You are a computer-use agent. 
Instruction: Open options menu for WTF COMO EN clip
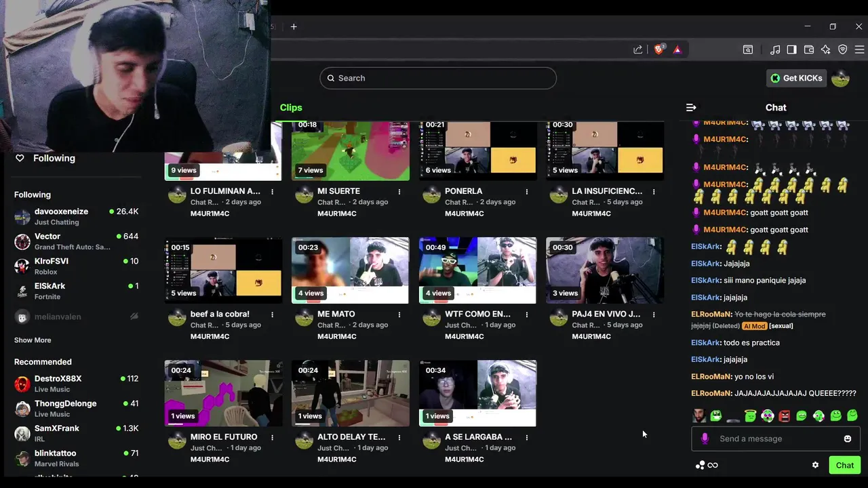click(x=526, y=314)
